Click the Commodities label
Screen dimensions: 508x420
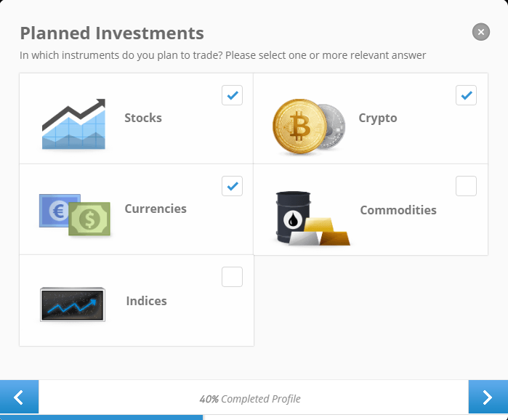tap(398, 210)
